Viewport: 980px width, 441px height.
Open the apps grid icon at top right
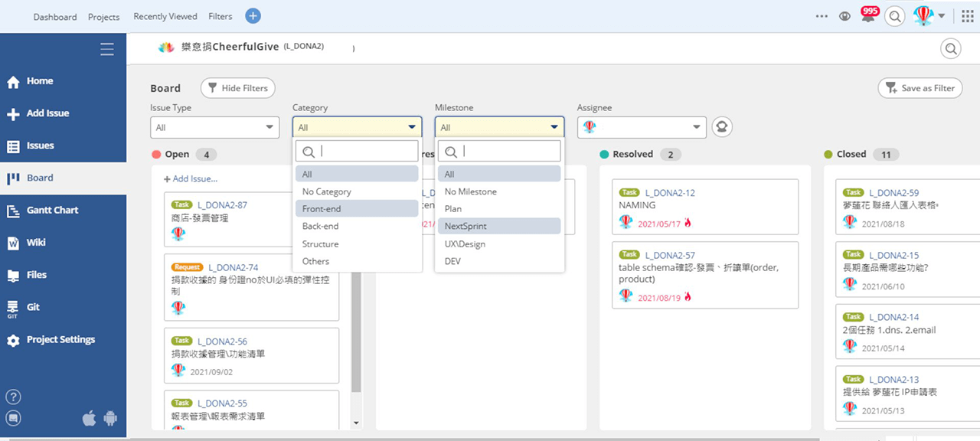(967, 15)
